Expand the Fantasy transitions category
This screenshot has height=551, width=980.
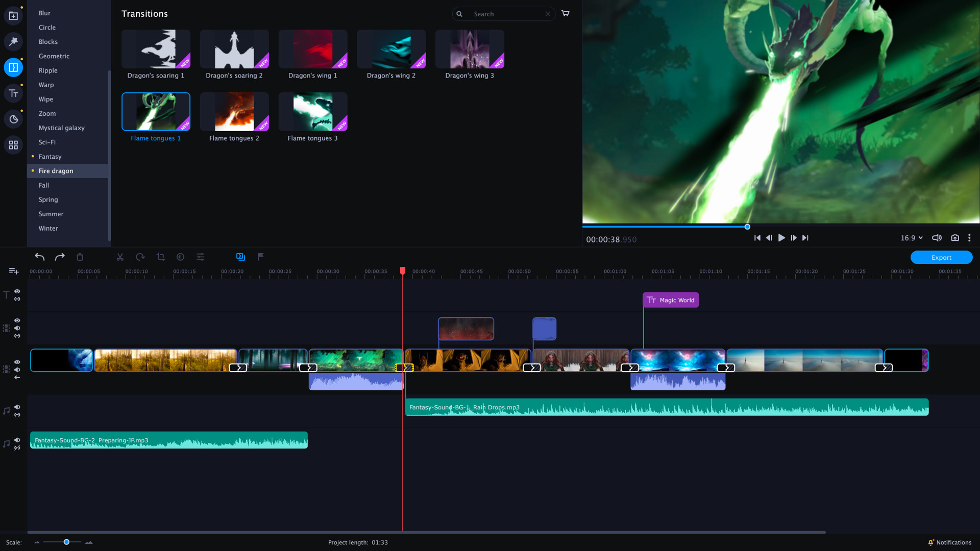click(x=50, y=156)
